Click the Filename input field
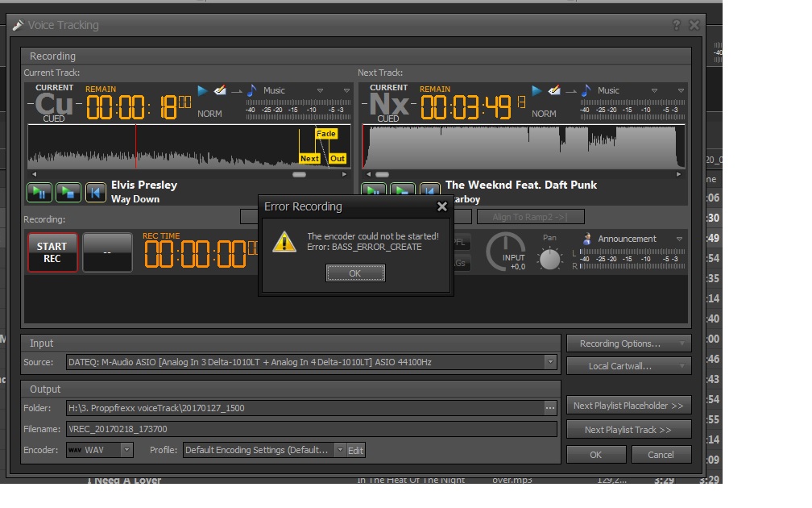The image size is (812, 508). coord(312,429)
